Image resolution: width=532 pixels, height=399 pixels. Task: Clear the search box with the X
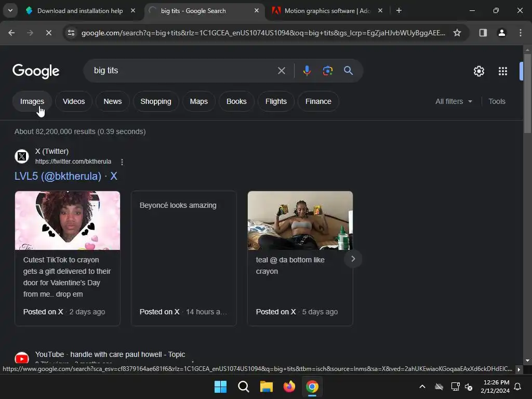(281, 71)
